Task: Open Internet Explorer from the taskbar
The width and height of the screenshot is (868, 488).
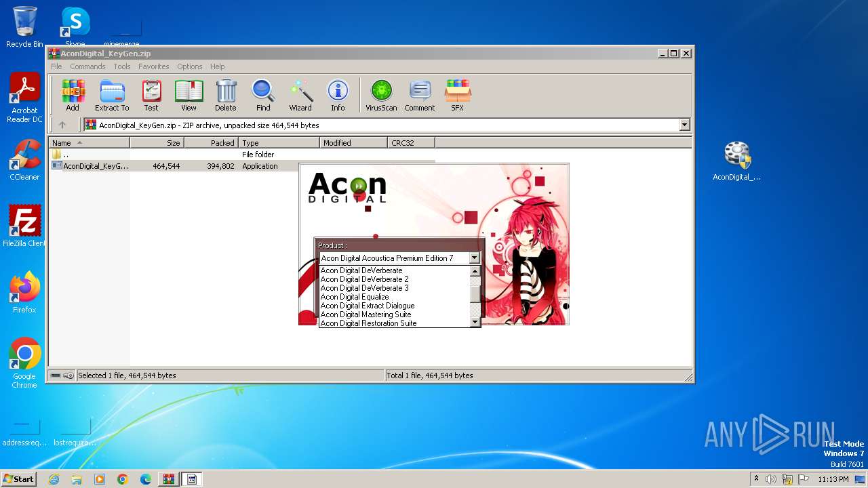Action: 54,479
